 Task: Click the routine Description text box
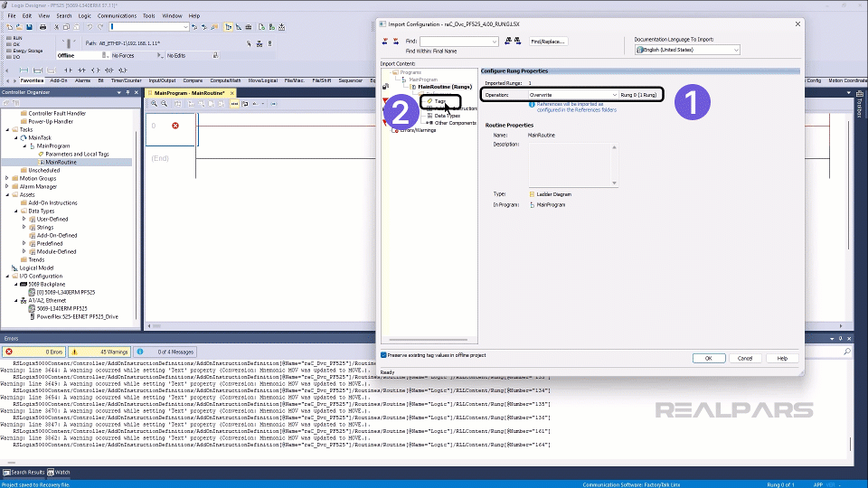(573, 164)
